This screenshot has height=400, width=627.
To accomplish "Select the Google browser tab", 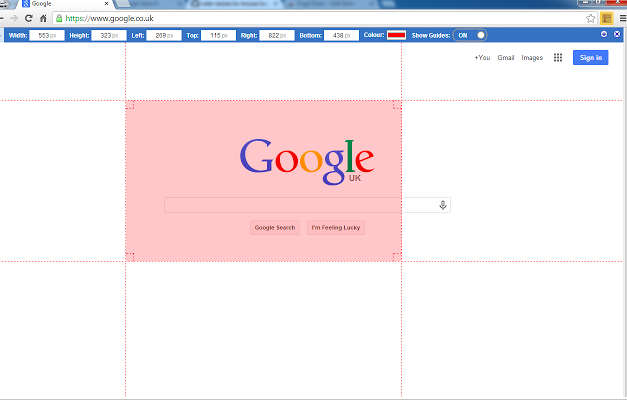I will (x=64, y=4).
